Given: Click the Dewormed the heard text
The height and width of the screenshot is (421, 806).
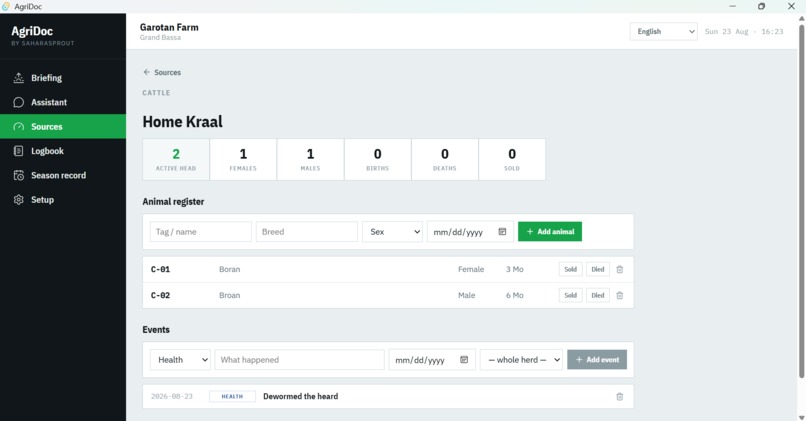Looking at the screenshot, I should click(x=301, y=396).
